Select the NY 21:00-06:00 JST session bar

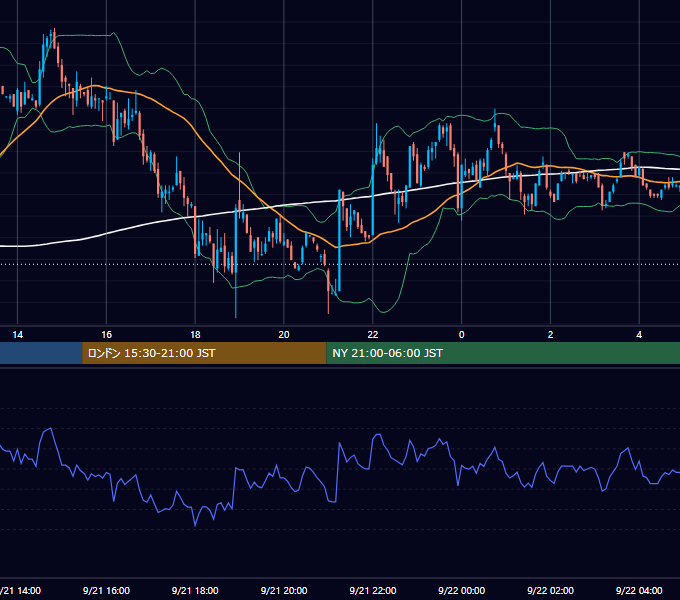503,353
